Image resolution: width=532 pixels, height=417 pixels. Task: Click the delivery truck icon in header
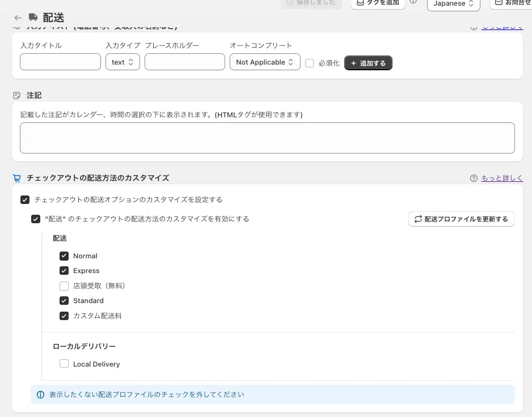click(33, 18)
